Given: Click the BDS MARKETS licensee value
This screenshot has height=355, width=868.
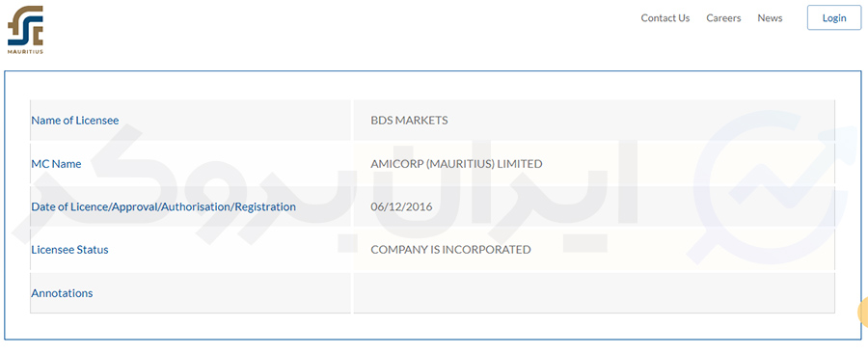Looking at the screenshot, I should [409, 121].
